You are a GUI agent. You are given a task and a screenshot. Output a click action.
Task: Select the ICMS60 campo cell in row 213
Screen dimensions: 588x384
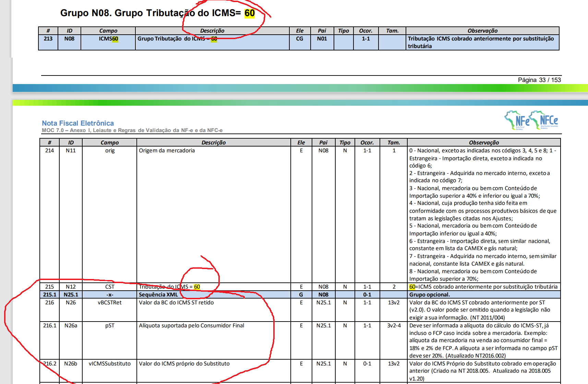108,39
